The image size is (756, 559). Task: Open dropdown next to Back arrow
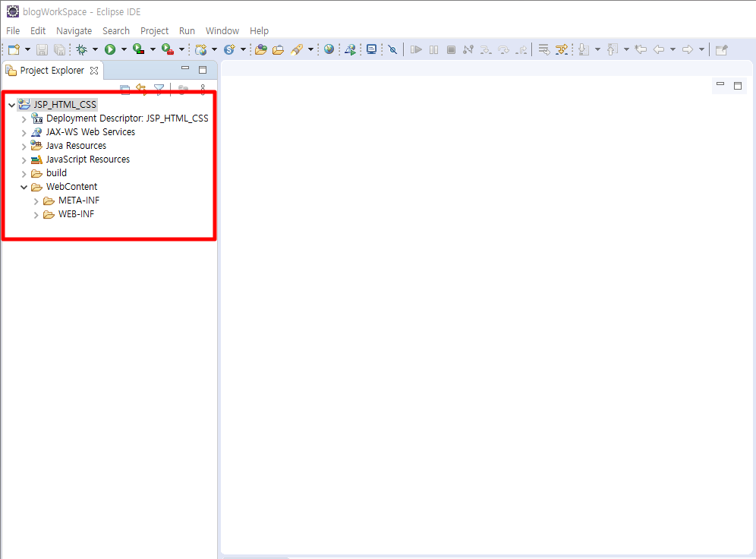[673, 49]
